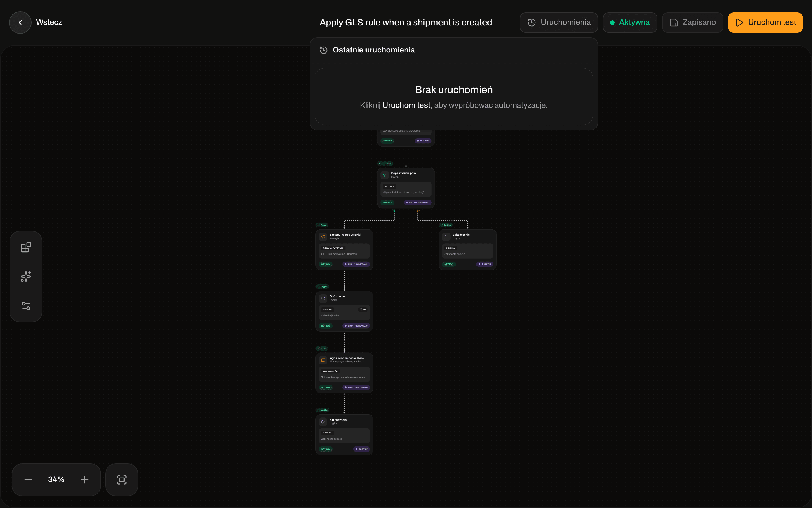
Task: Click the Akcja tag above Zastosuj regułę wysyłki
Action: pos(322,225)
